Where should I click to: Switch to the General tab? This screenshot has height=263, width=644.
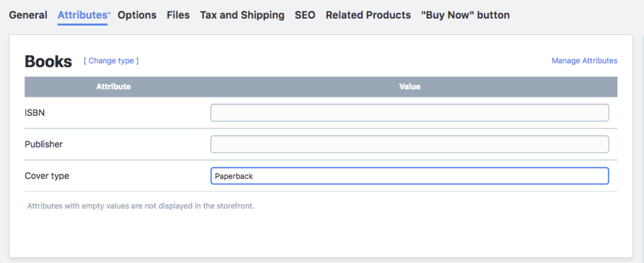[x=28, y=15]
